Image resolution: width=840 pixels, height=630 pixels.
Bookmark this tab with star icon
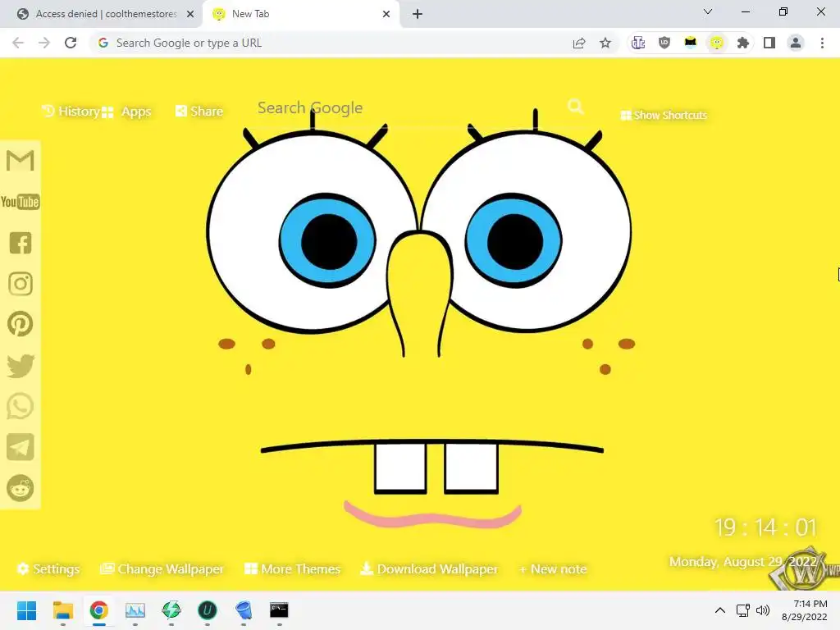coord(605,43)
